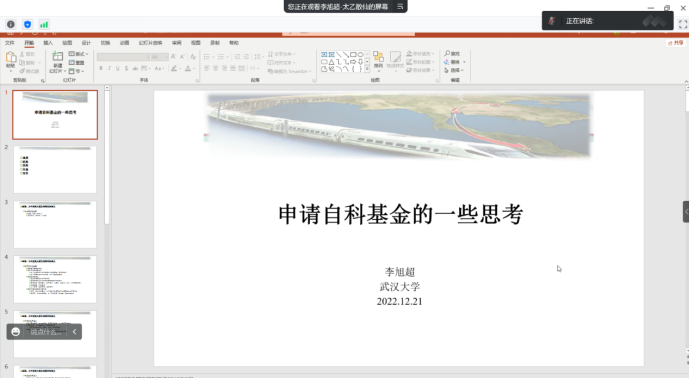The image size is (690, 378).
Task: Click the Share (共享) button
Action: pyautogui.click(x=676, y=43)
